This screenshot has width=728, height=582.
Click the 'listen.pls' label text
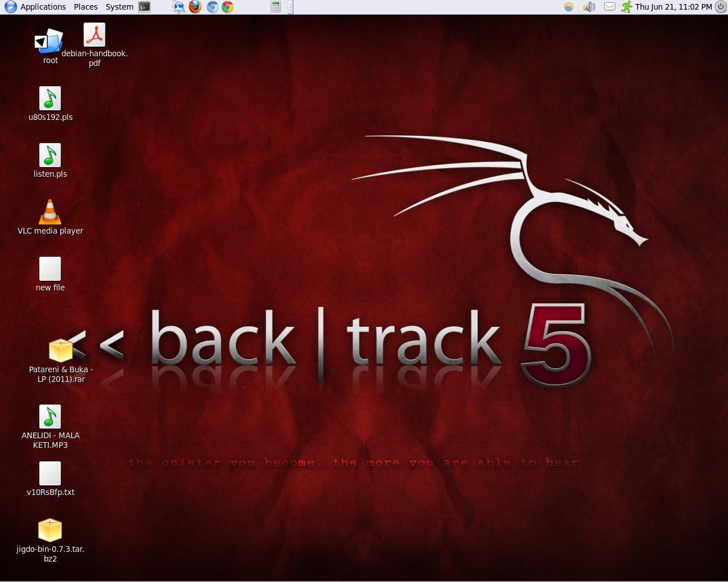(50, 174)
